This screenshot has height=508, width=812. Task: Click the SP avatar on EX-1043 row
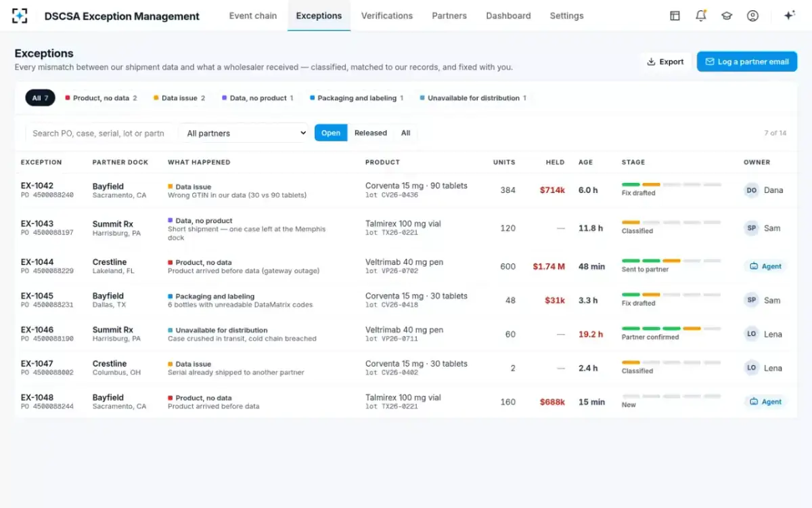[751, 228]
